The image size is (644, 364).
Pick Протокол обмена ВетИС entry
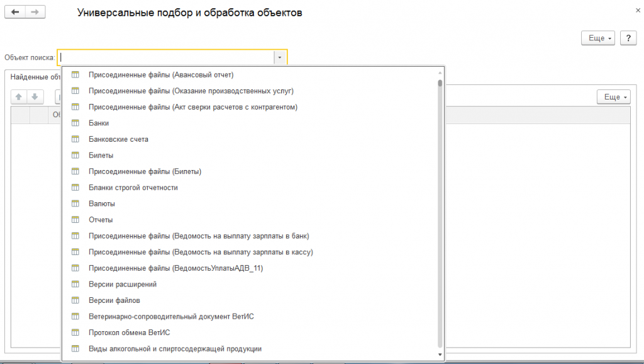130,333
